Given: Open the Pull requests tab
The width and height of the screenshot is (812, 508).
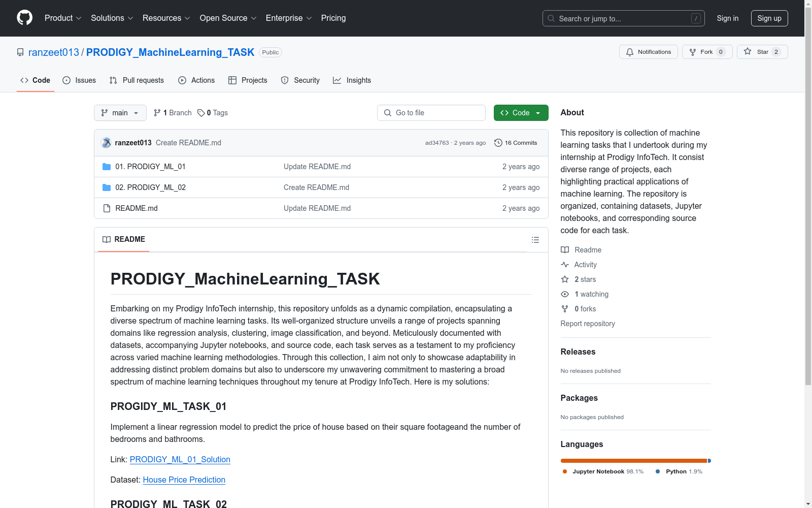Looking at the screenshot, I should pos(137,80).
